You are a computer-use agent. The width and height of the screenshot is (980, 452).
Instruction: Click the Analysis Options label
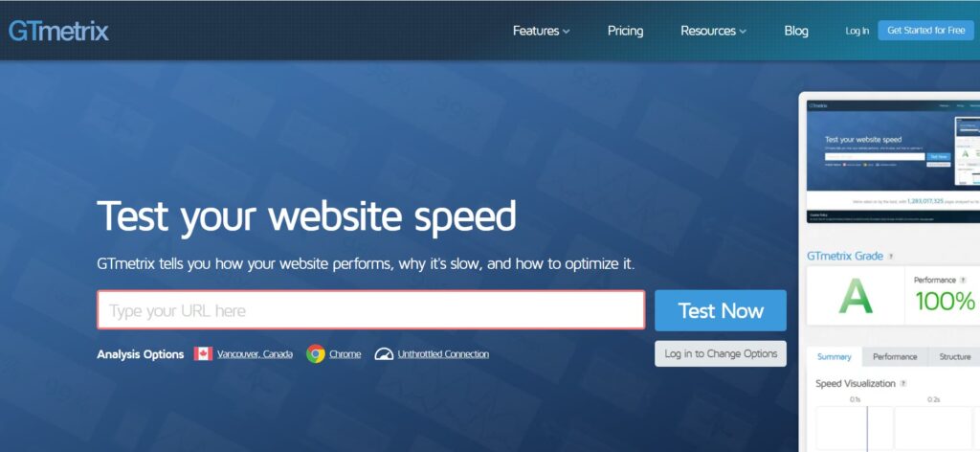pos(140,354)
